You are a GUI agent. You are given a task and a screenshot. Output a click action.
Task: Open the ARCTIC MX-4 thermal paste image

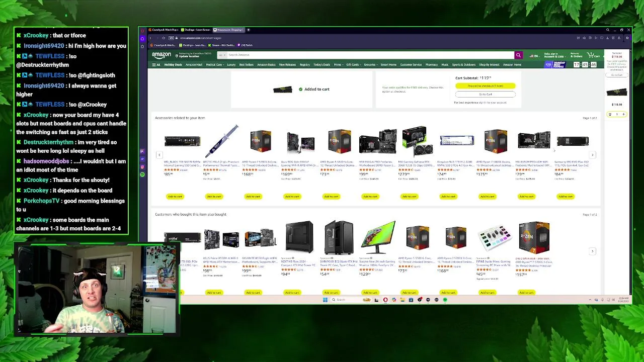(x=221, y=141)
